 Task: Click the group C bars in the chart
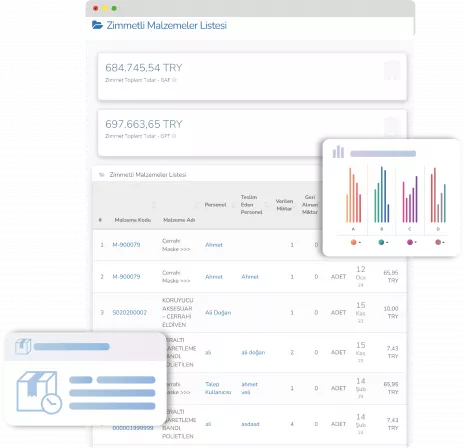click(x=410, y=199)
